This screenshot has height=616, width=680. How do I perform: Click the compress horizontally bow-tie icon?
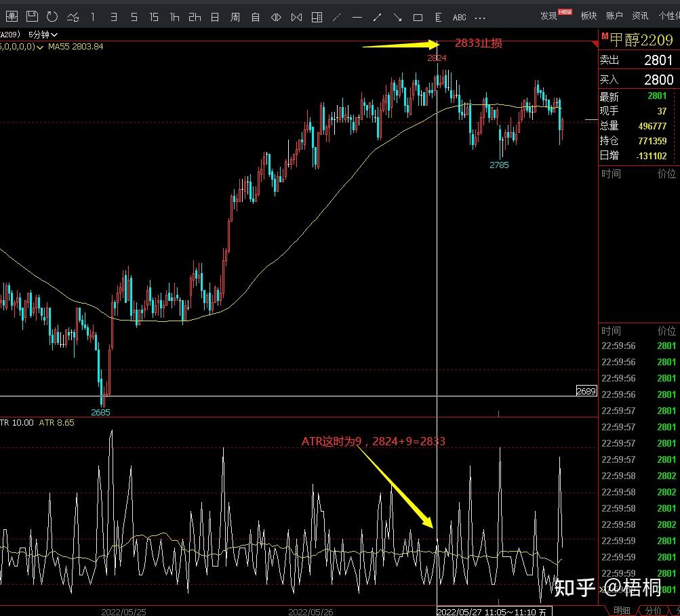(297, 18)
